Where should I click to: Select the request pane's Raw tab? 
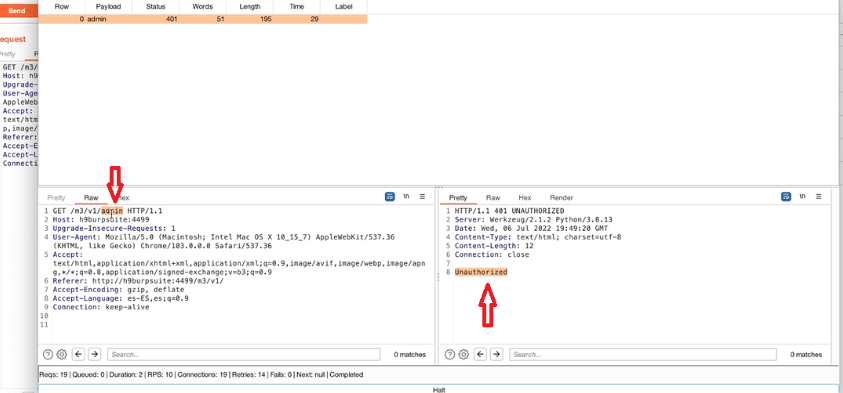(x=91, y=198)
